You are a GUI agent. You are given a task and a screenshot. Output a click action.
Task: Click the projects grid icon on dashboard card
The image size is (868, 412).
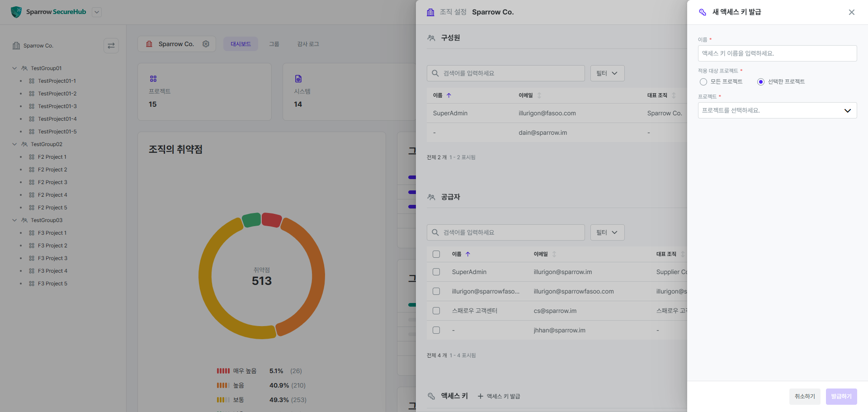(153, 79)
